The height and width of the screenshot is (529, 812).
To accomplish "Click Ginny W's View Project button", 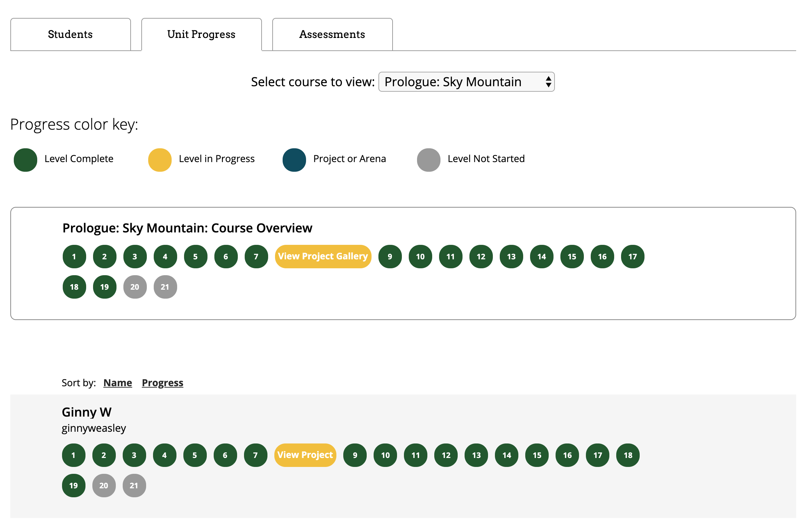I will click(x=305, y=455).
